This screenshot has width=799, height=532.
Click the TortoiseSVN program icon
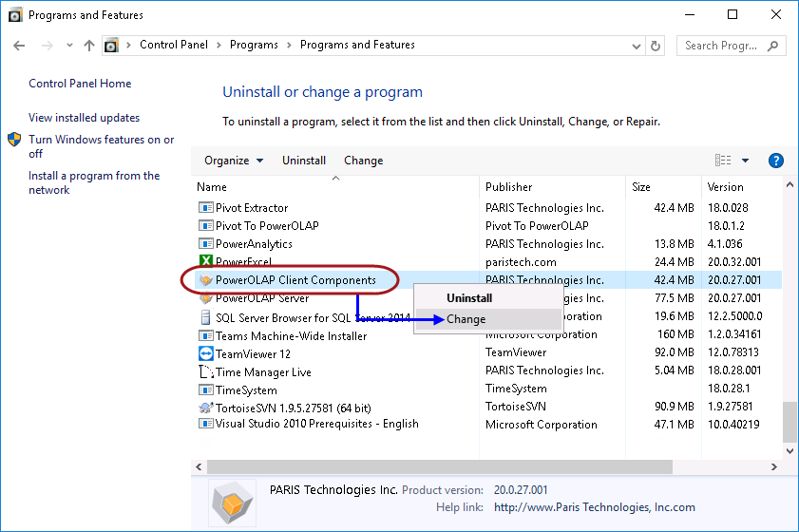point(205,408)
